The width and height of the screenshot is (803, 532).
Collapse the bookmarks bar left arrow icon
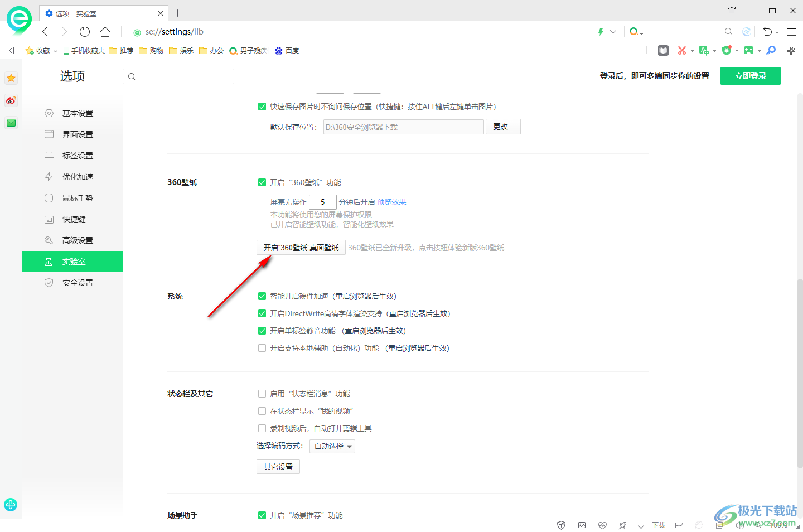(12, 51)
